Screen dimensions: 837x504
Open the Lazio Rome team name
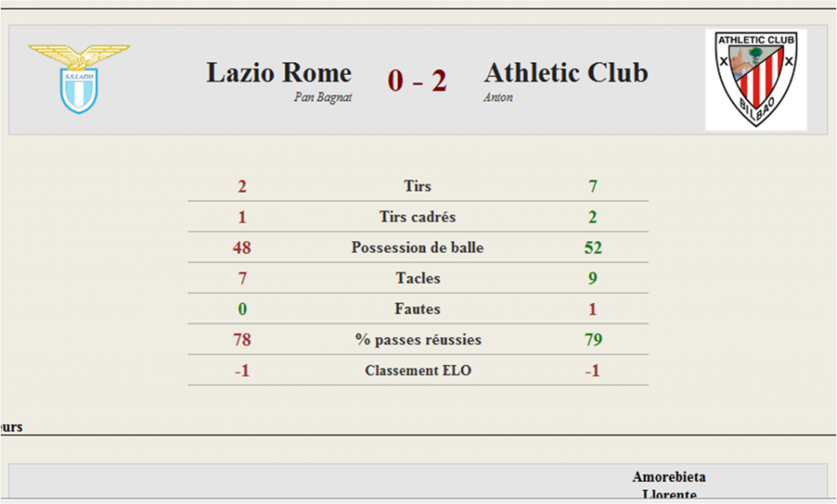[x=279, y=73]
